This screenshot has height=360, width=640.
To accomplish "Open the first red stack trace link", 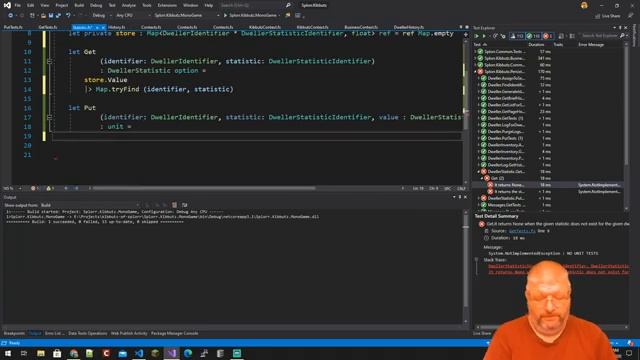I will pos(558,266).
